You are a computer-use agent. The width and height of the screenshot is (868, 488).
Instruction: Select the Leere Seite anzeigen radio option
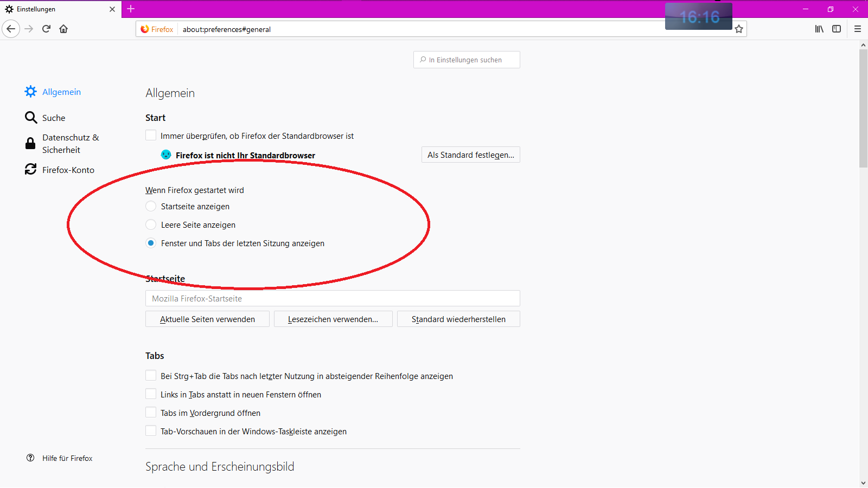151,224
